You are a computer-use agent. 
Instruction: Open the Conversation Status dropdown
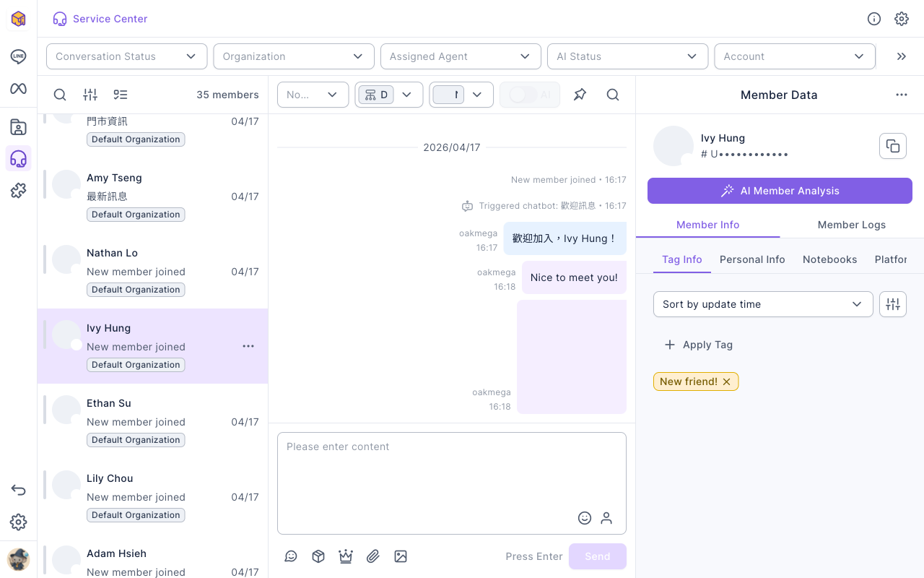tap(127, 56)
